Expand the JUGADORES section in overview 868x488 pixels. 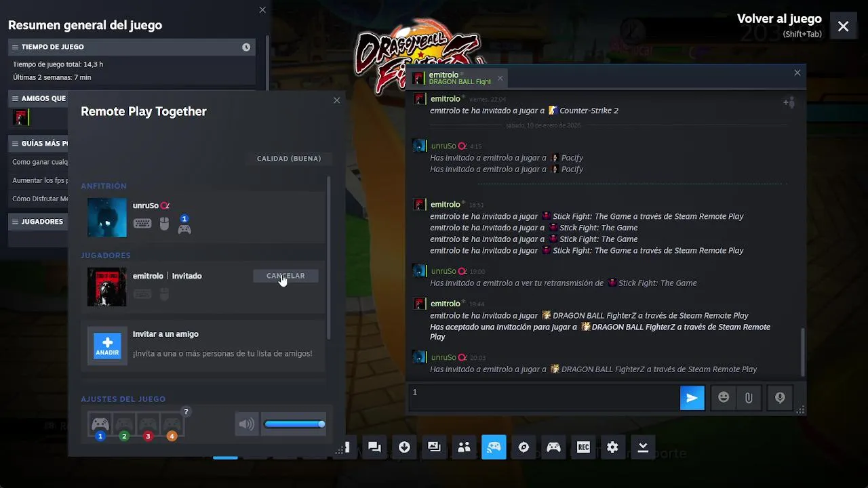click(x=38, y=222)
